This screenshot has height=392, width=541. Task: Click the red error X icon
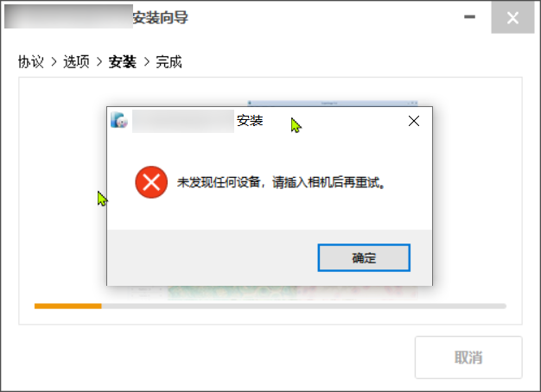pyautogui.click(x=151, y=182)
